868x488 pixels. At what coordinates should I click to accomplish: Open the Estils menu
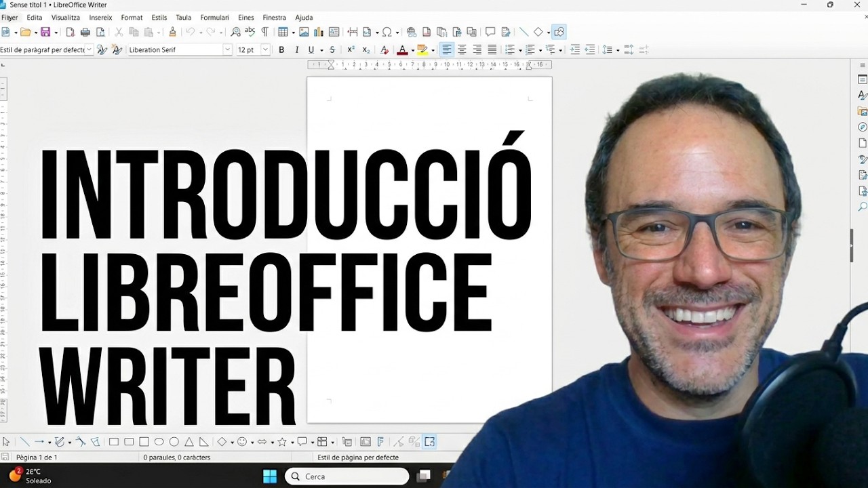[159, 17]
